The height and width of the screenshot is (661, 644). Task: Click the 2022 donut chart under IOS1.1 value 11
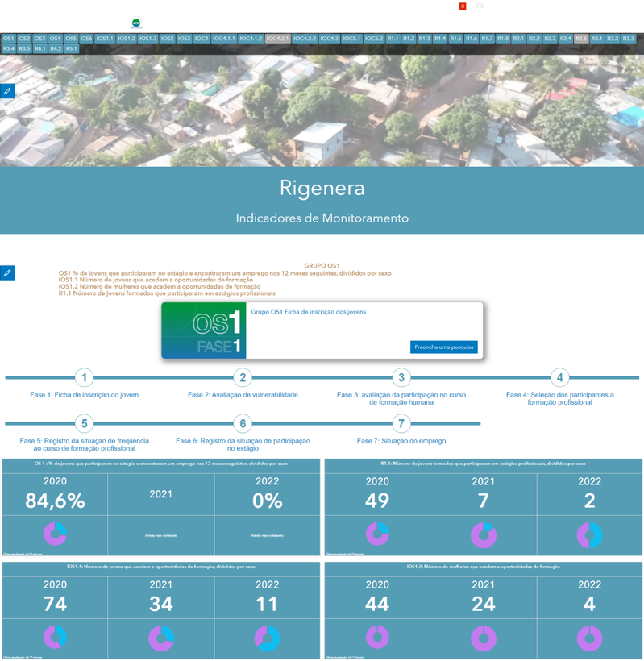268,638
